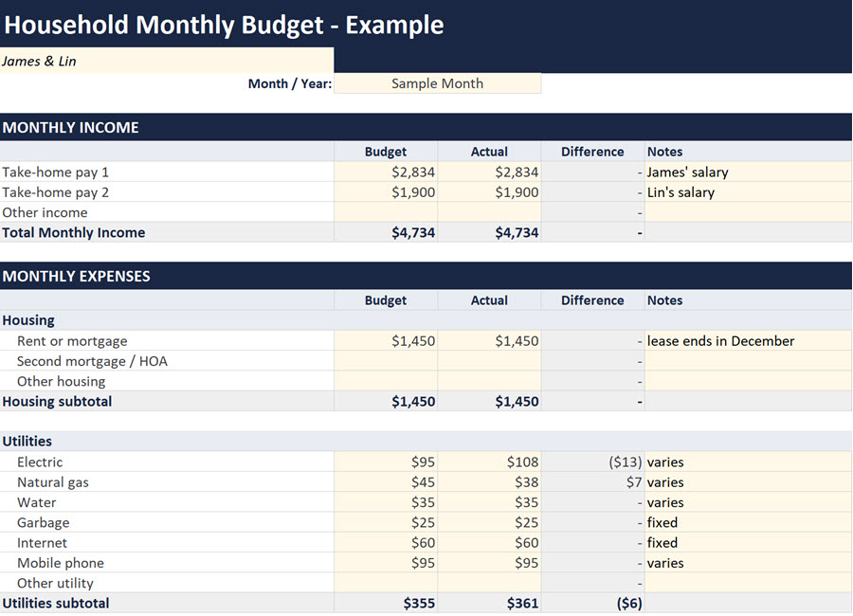This screenshot has height=616, width=853.
Task: Select the 'Month / Year:' label
Action: pyautogui.click(x=289, y=83)
